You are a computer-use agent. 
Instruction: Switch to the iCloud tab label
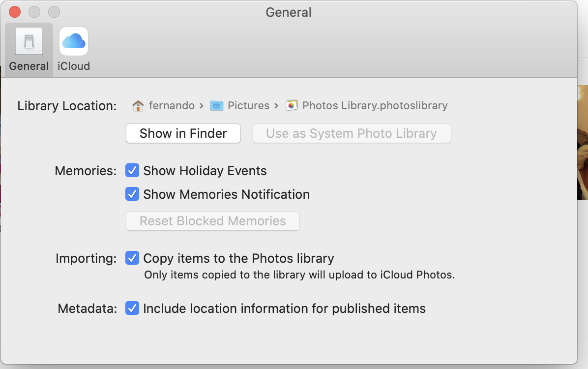tap(74, 66)
